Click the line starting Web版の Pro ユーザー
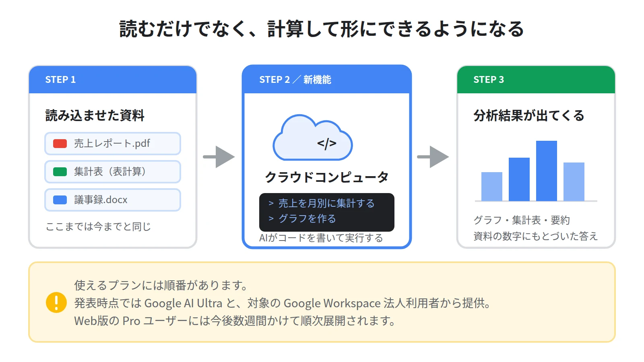This screenshot has height=362, width=644. (x=236, y=321)
